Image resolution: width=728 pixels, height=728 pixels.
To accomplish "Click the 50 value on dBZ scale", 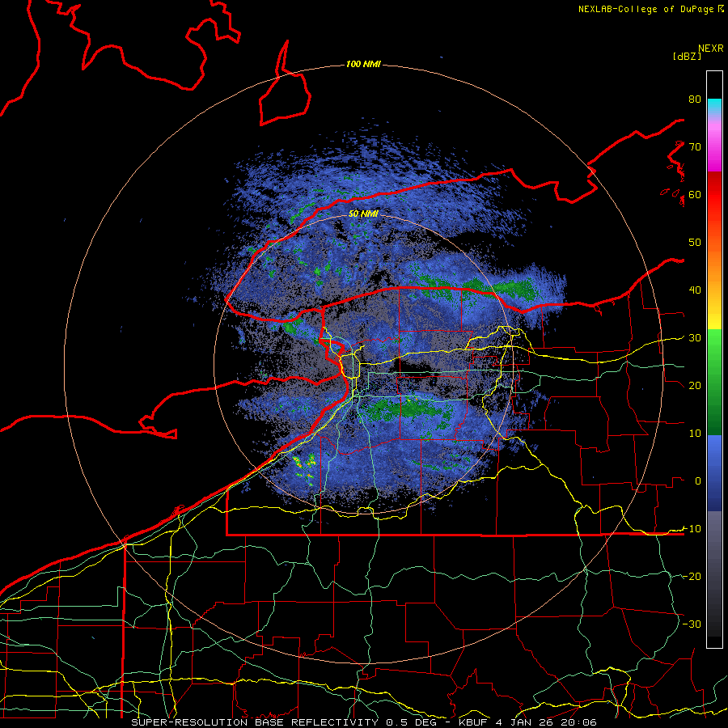I will tap(695, 243).
